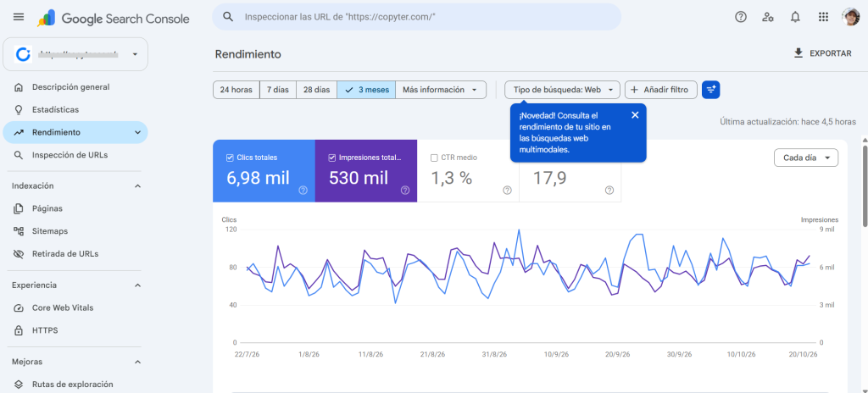The image size is (868, 393).
Task: Open the property selector dropdown
Action: coord(75,54)
